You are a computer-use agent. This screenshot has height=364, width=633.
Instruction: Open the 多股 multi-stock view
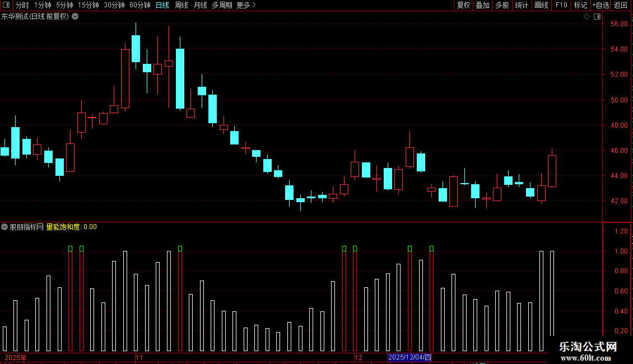502,5
